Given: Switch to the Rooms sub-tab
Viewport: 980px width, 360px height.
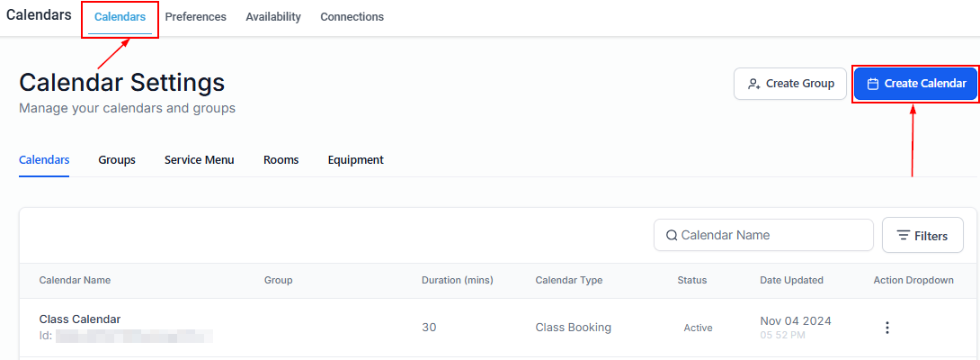Looking at the screenshot, I should pos(281,160).
